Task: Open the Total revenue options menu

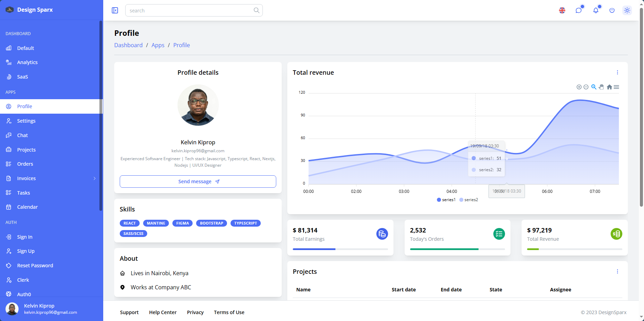Action: click(617, 72)
